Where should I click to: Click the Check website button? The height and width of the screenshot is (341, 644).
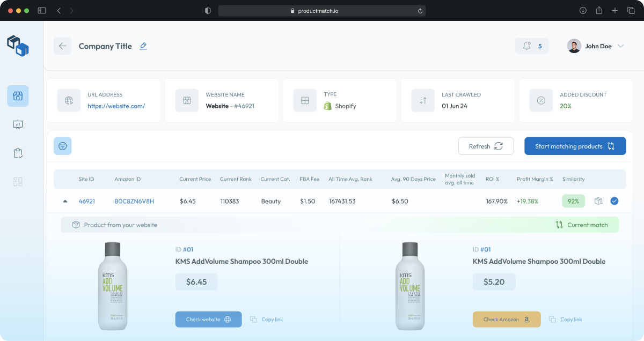pyautogui.click(x=208, y=320)
